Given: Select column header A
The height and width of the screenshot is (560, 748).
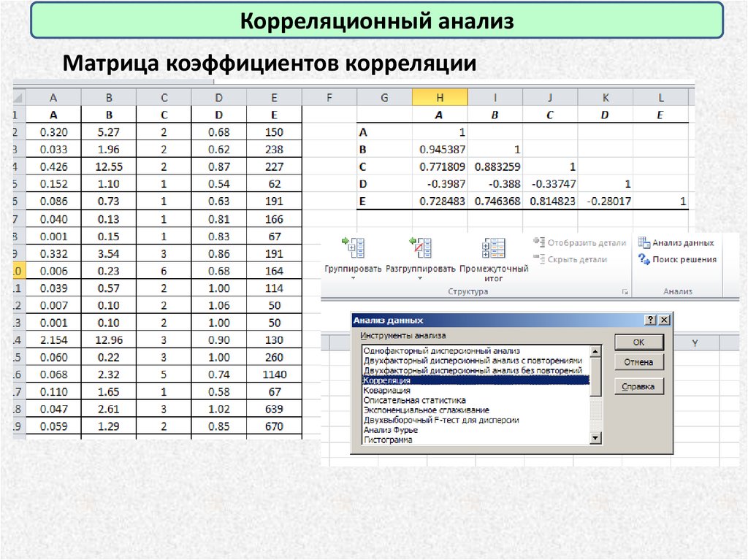Looking at the screenshot, I should (53, 98).
